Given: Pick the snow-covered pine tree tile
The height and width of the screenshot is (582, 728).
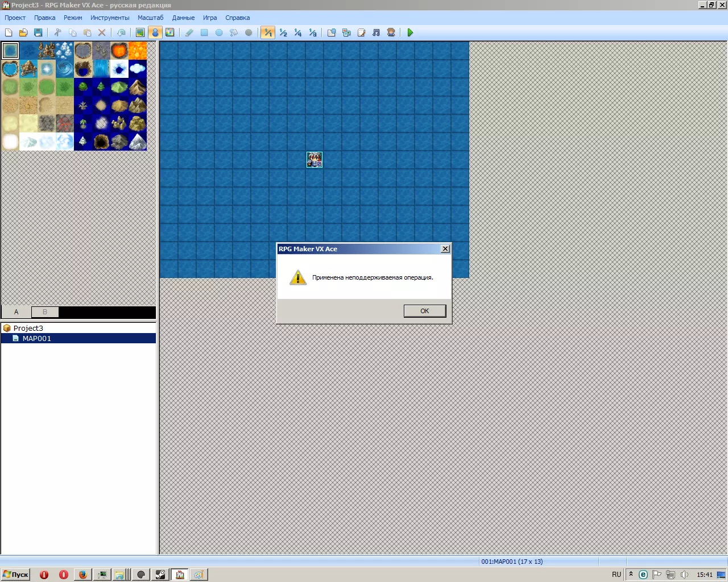Looking at the screenshot, I should coord(83,142).
